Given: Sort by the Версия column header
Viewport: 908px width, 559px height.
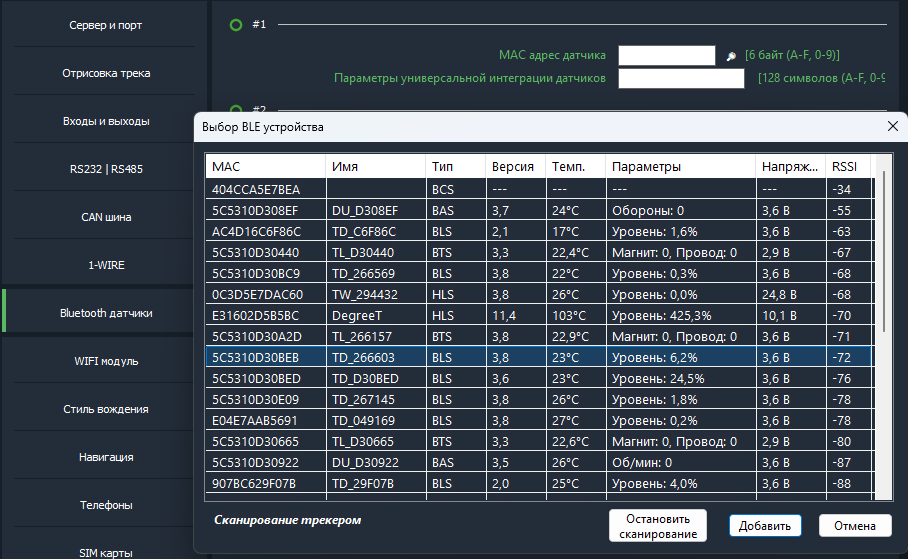Looking at the screenshot, I should click(x=515, y=167).
